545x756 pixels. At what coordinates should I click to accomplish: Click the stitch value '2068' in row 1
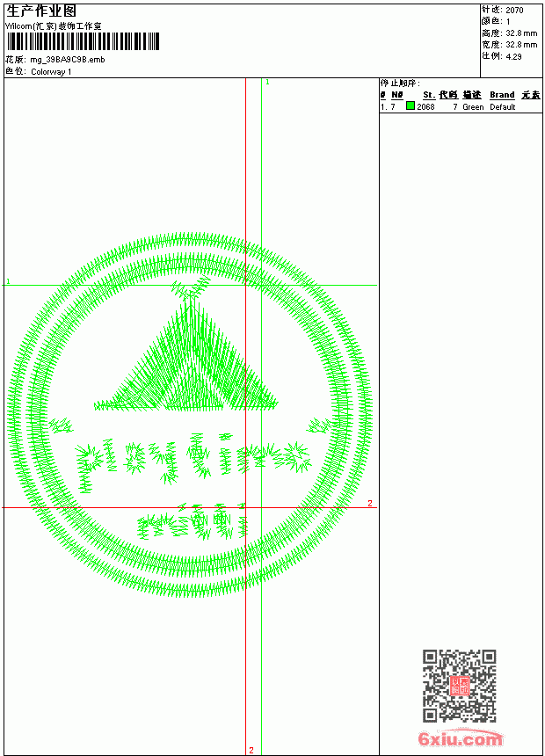click(425, 107)
